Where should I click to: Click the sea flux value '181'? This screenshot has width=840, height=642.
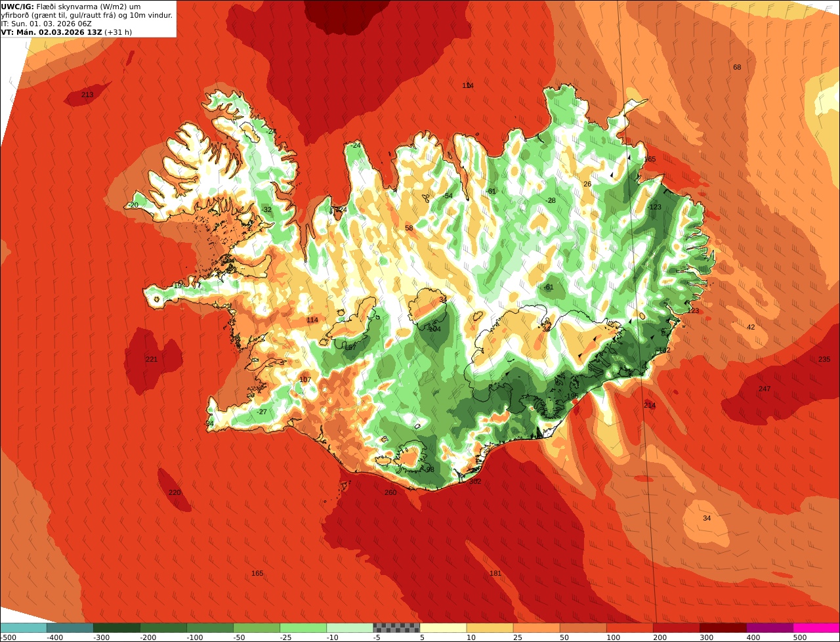[x=495, y=574]
